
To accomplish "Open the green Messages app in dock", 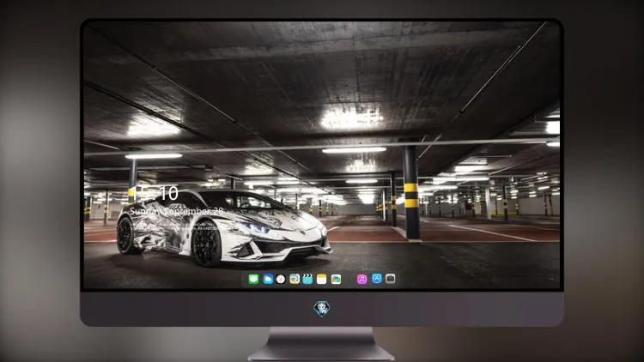I will [253, 279].
